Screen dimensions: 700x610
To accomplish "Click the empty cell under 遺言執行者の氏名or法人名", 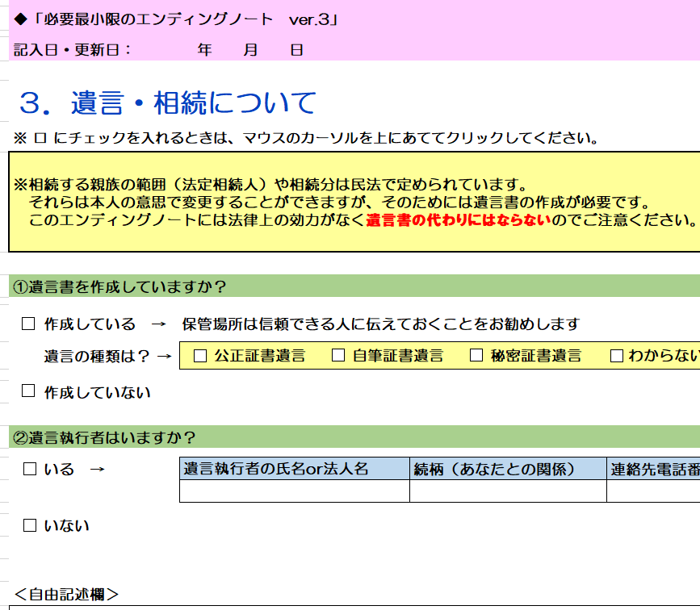I will (x=295, y=491).
